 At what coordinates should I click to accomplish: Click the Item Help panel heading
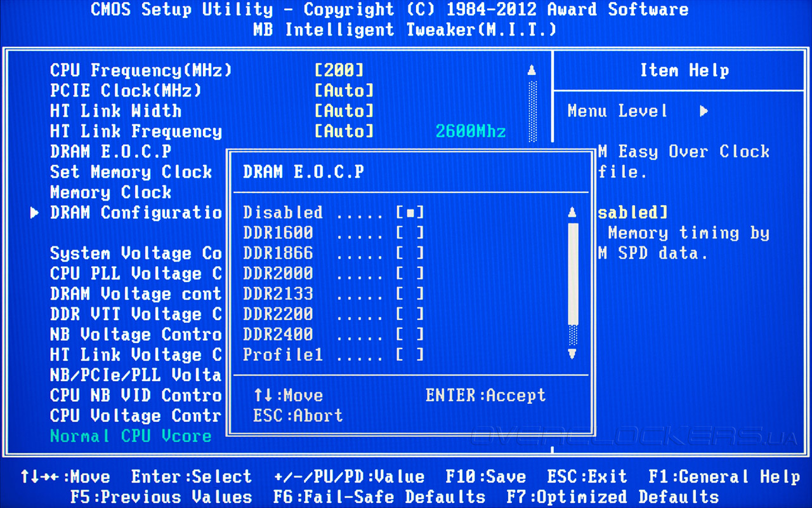click(684, 70)
